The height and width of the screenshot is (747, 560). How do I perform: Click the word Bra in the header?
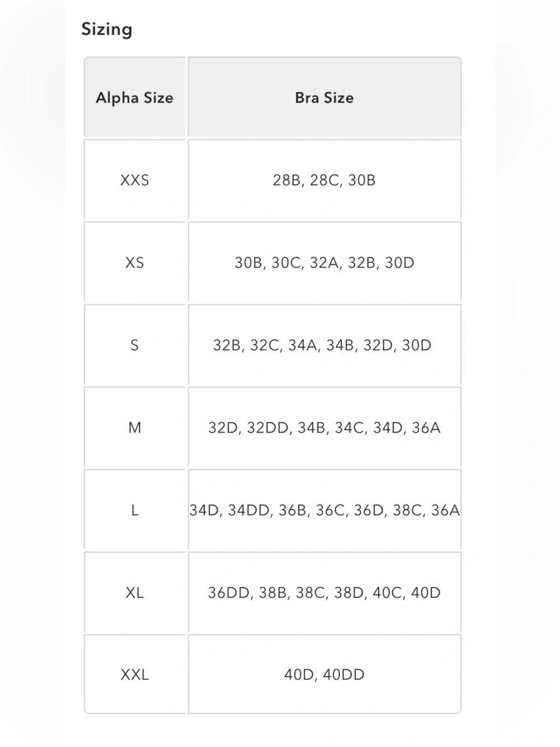pos(307,98)
